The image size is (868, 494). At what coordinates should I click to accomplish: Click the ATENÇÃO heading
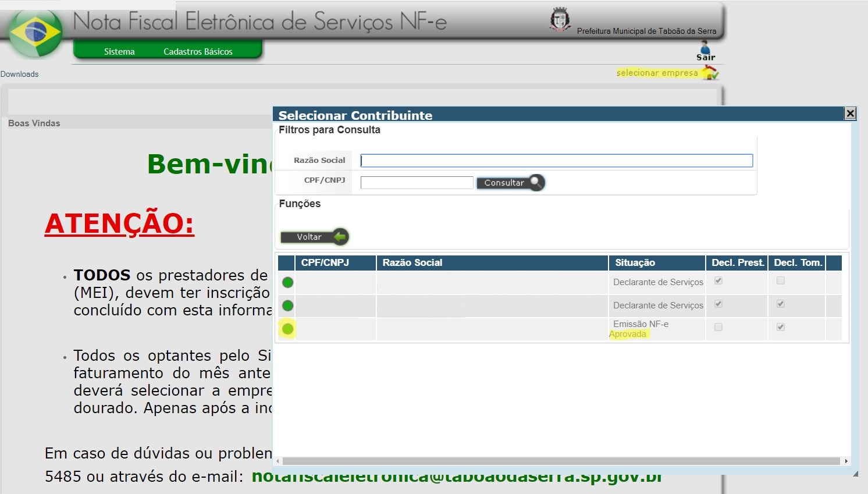pos(119,223)
